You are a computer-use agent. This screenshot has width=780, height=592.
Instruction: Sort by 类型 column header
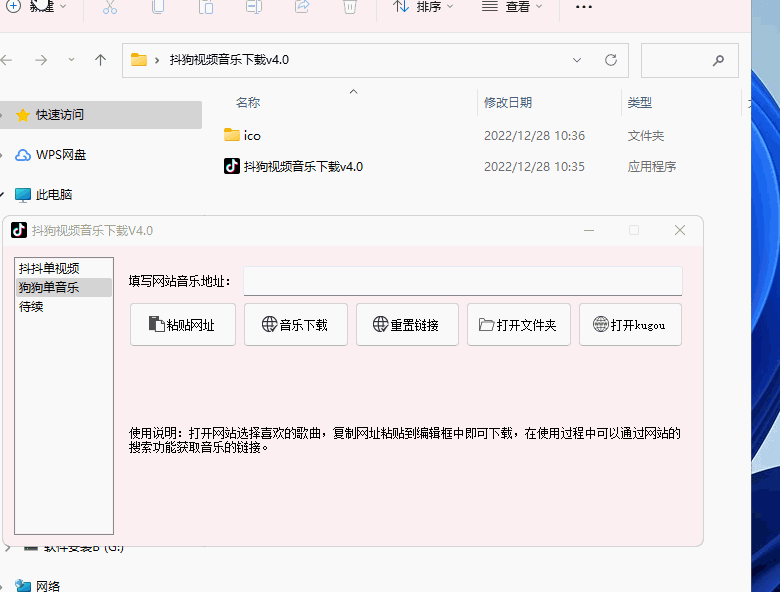640,102
